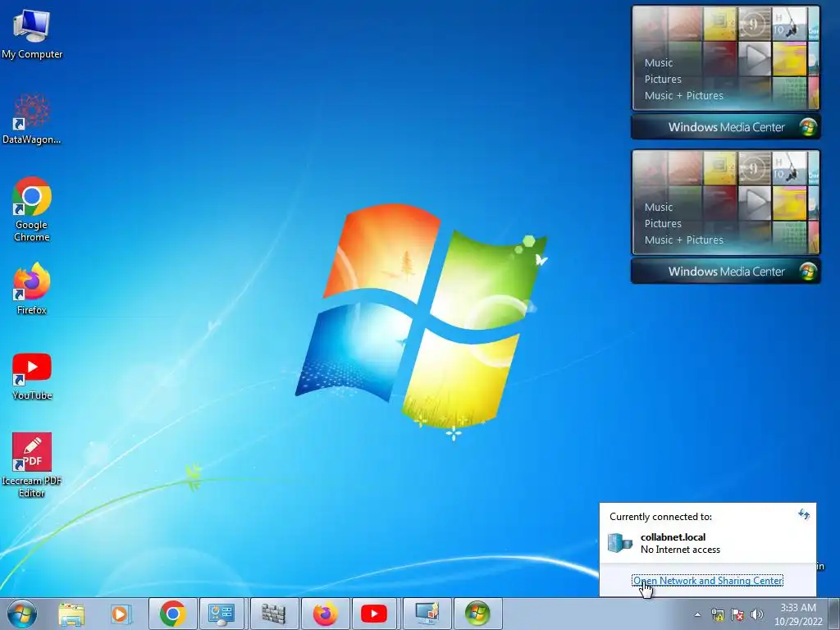Click Music in the lower Media Center gadget
This screenshot has height=630, width=840.
click(x=659, y=208)
